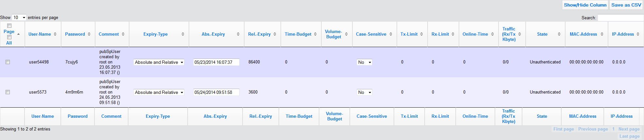Click sort icon next to Comment header
Viewport: 644px width, 140px height.
point(123,34)
